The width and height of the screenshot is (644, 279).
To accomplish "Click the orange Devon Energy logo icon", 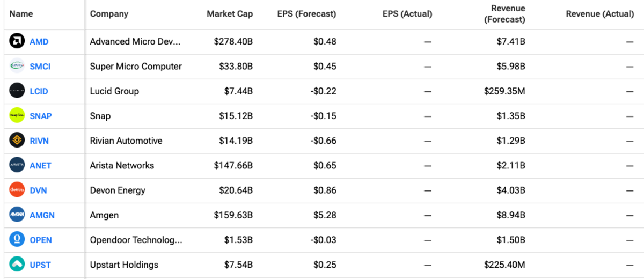I will (17, 190).
